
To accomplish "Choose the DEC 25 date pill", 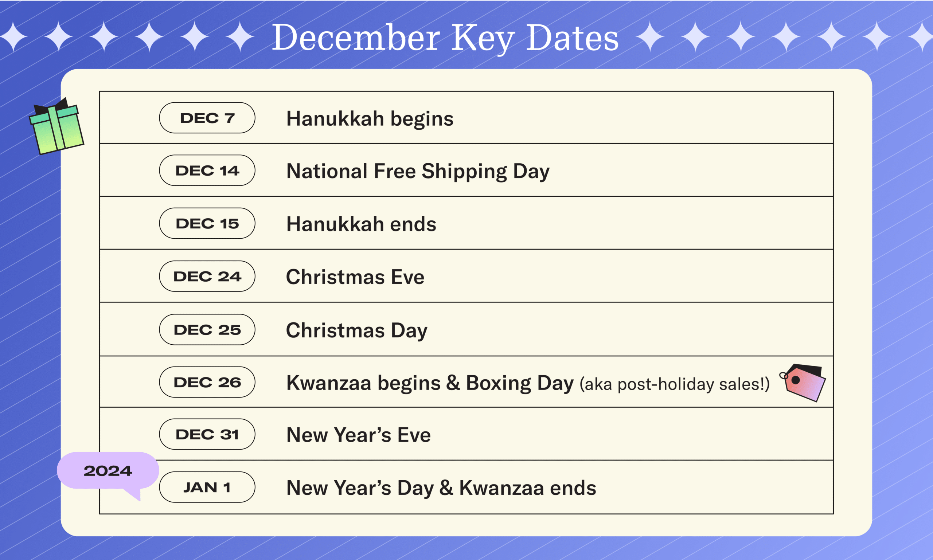I will tap(207, 329).
